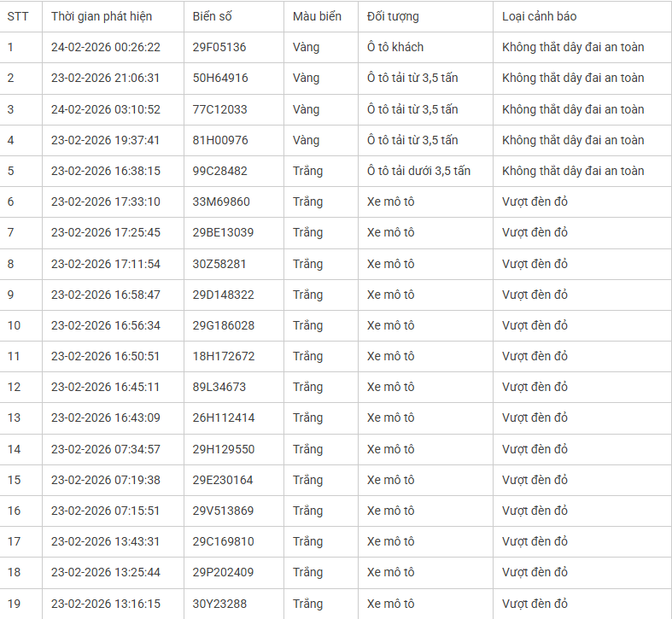Click timestamp 23-02-2026 17:33:10
The height and width of the screenshot is (619, 672).
106,201
